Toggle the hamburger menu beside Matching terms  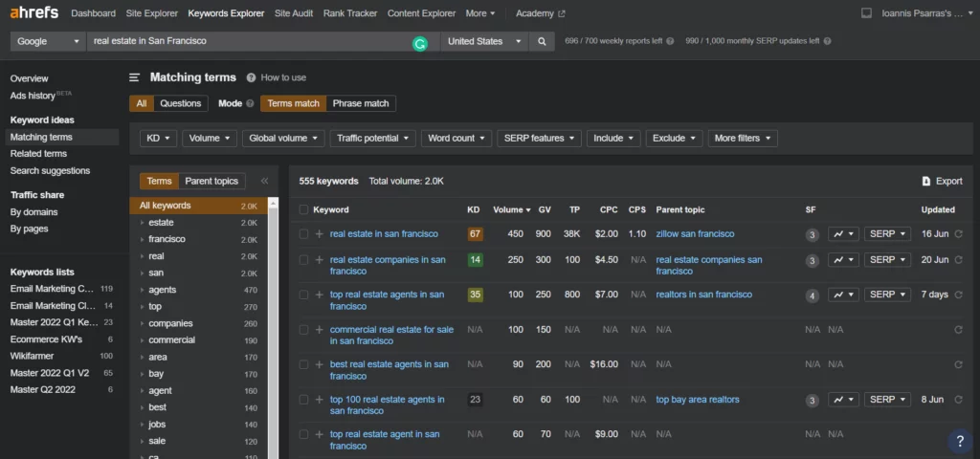(134, 77)
